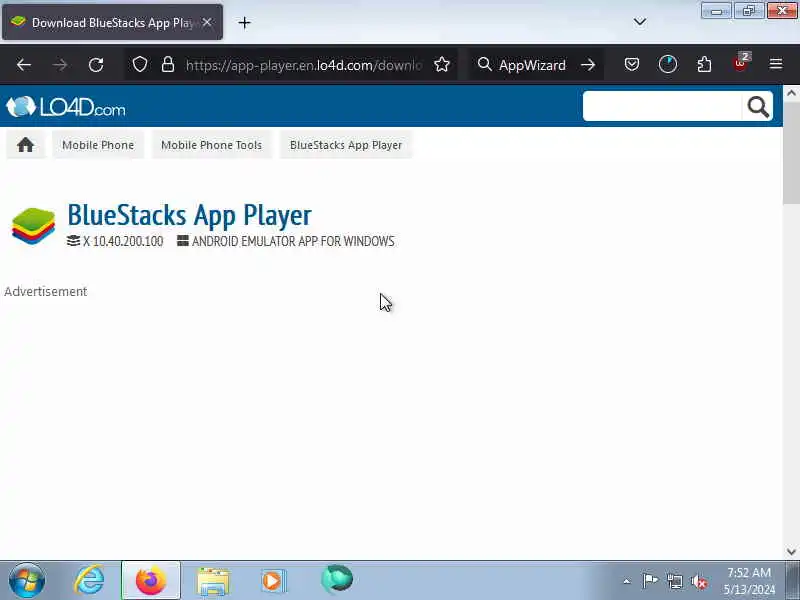Open Windows Media Player taskbar icon
Image resolution: width=800 pixels, height=600 pixels.
pyautogui.click(x=274, y=581)
